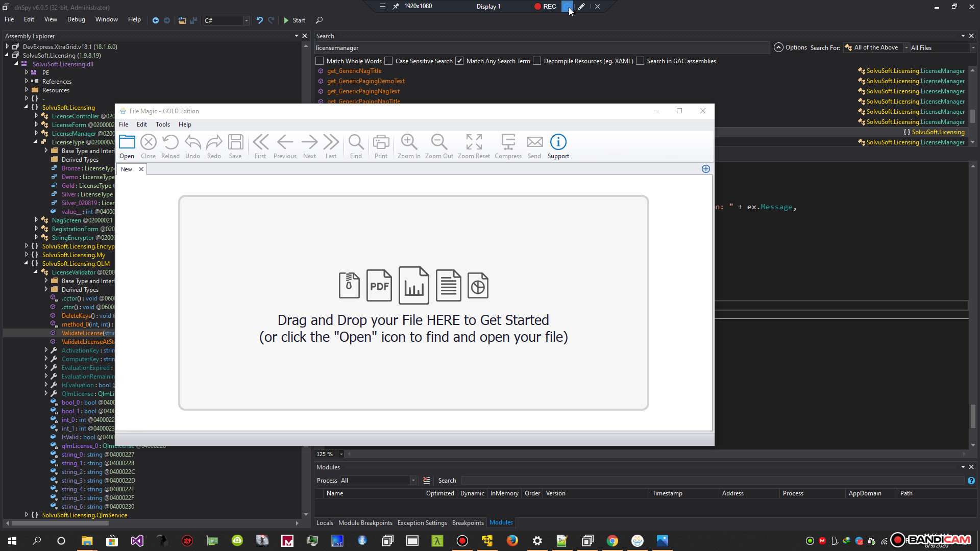Enable Search in GAC assemblies checkbox
Viewport: 980px width, 551px height.
pos(640,61)
